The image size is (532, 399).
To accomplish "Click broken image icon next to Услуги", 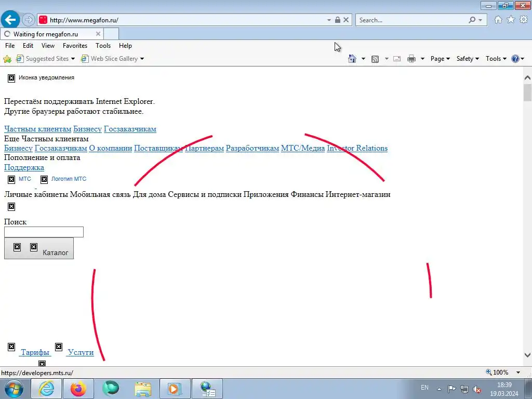I will click(59, 347).
